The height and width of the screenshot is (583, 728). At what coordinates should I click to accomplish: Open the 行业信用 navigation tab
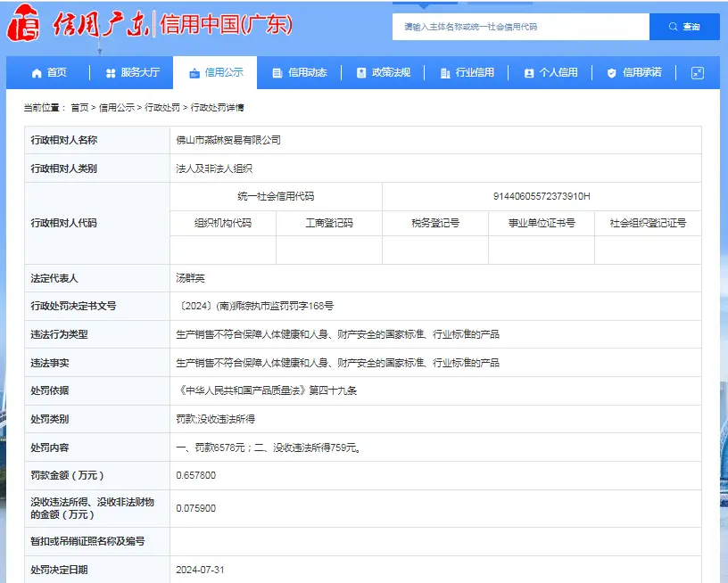tap(467, 72)
